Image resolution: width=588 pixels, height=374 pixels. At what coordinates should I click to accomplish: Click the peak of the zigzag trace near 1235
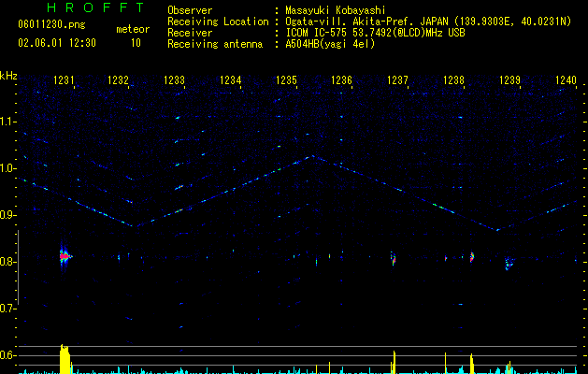(311, 157)
